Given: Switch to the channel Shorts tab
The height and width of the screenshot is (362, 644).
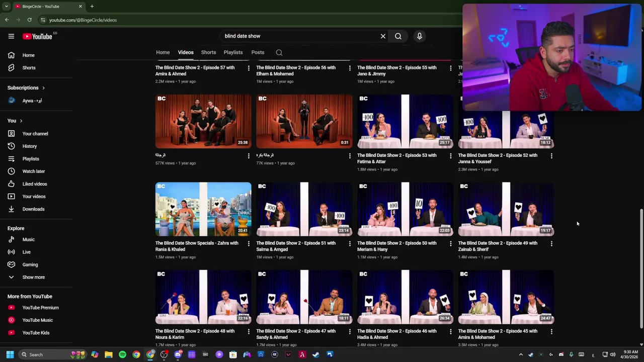Looking at the screenshot, I should tap(208, 52).
